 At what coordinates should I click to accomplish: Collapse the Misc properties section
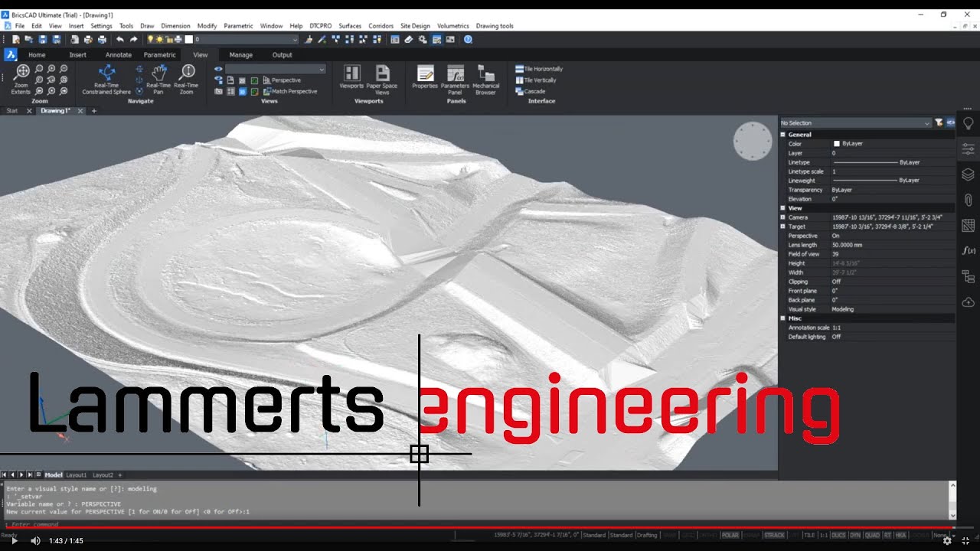coord(783,318)
